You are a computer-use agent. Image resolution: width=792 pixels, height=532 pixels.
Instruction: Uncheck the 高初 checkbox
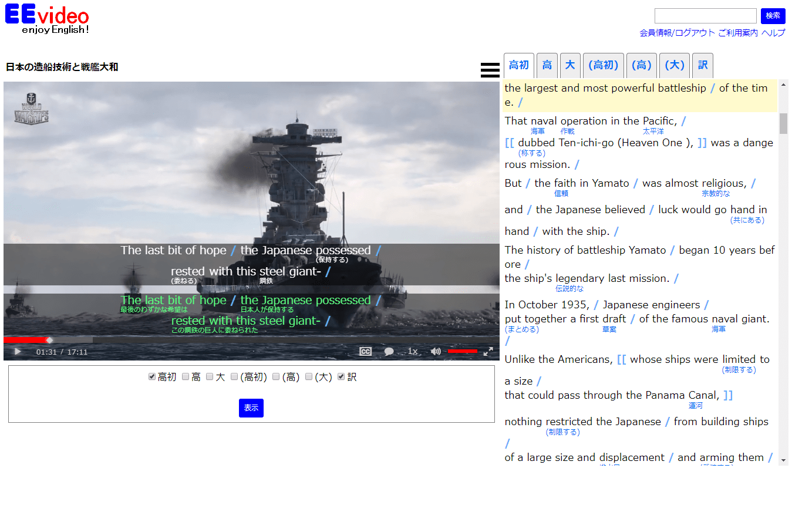point(152,376)
